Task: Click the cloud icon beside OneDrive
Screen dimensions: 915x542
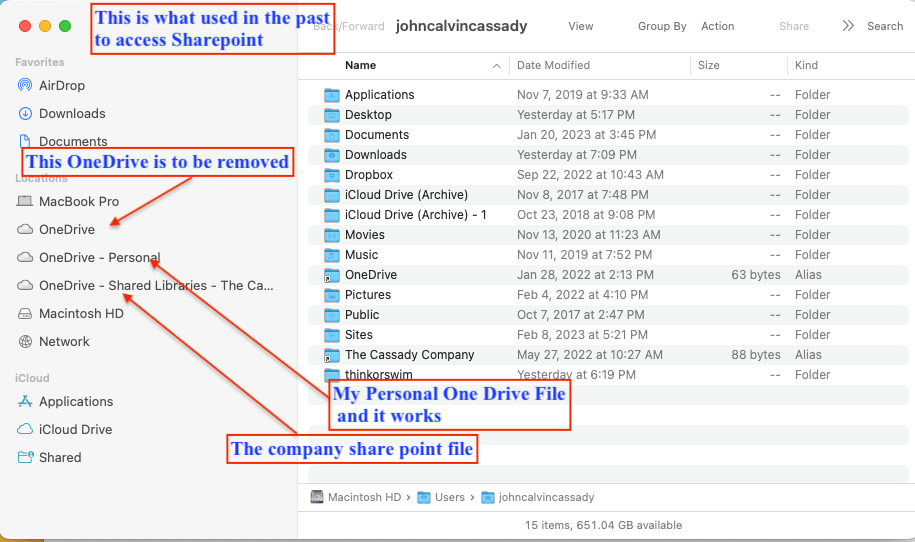Action: 25,229
